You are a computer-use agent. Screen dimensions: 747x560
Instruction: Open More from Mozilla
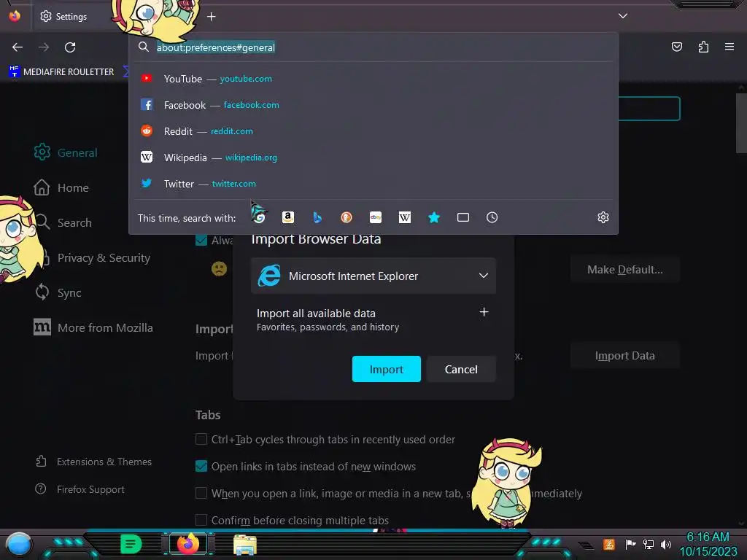(x=93, y=327)
